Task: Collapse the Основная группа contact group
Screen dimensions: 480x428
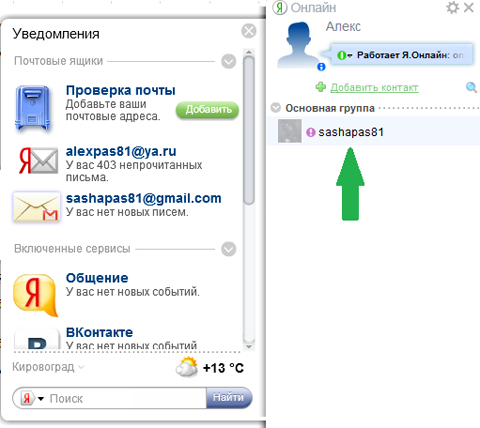Action: coord(276,108)
